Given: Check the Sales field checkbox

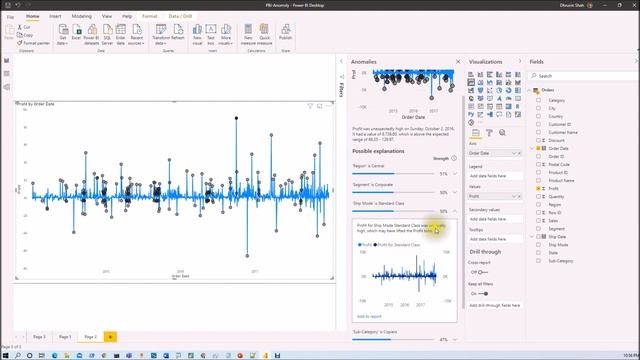Looking at the screenshot, I should 538,220.
